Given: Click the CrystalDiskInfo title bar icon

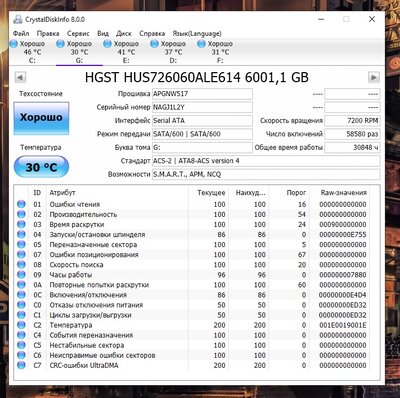Looking at the screenshot, I should tap(18, 19).
